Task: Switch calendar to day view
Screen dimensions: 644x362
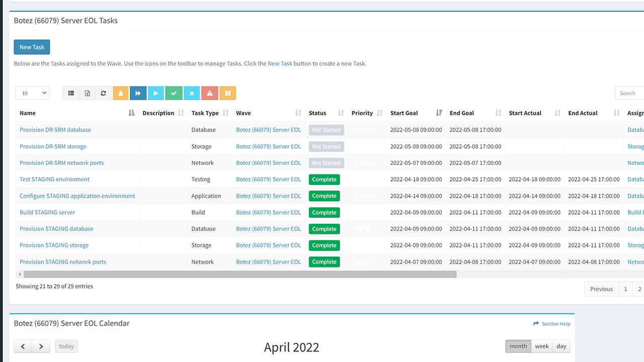Action: [x=561, y=346]
